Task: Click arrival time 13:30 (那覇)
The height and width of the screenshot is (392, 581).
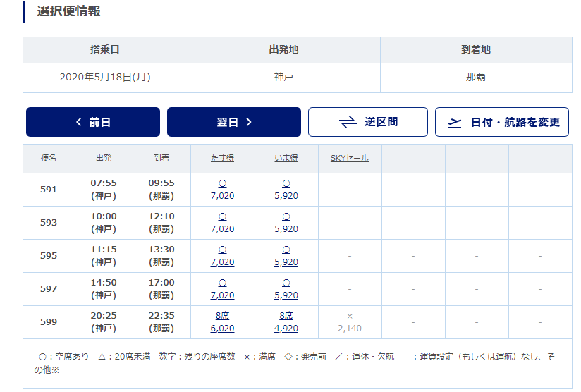Action: 161,256
